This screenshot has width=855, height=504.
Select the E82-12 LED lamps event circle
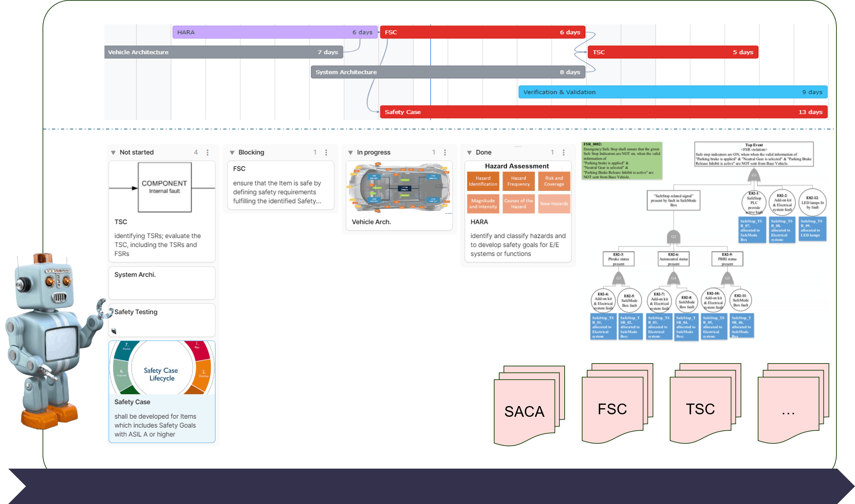pyautogui.click(x=812, y=202)
